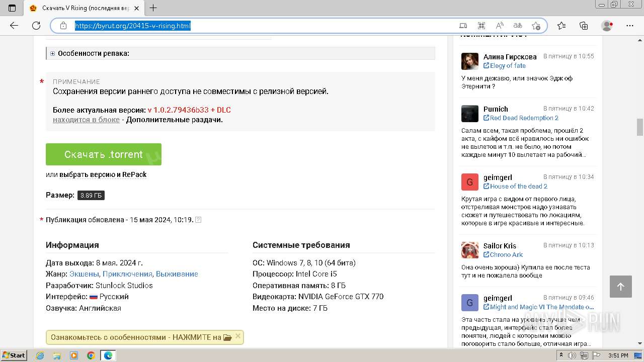Click the red G avatar of geimgerl
The image size is (644, 362).
coord(470,182)
